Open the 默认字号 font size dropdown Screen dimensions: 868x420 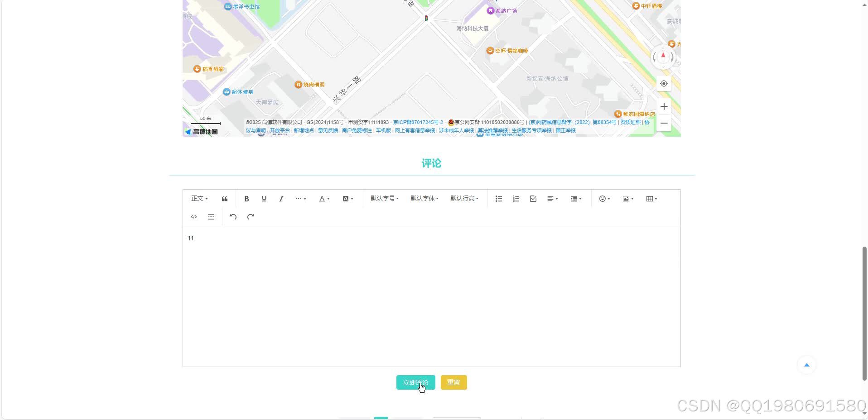pos(383,198)
